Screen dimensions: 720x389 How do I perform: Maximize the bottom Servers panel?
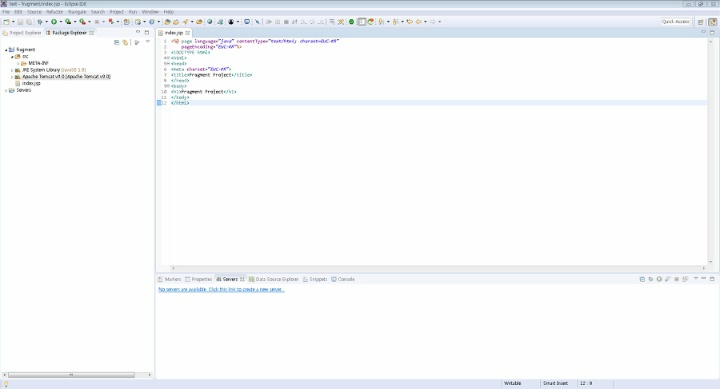[x=712, y=279]
